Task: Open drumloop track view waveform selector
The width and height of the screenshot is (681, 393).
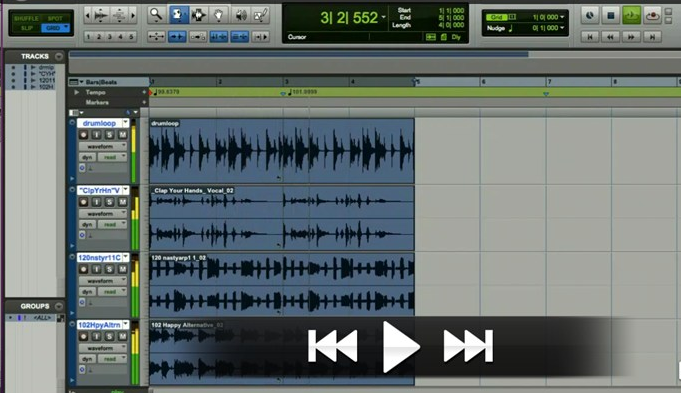Action: pyautogui.click(x=103, y=146)
